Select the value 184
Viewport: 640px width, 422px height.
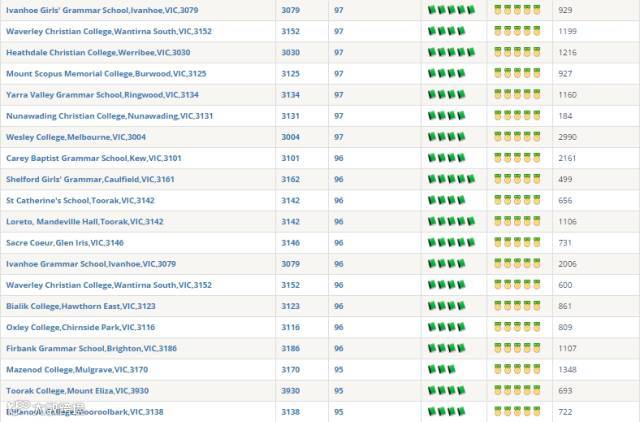pyautogui.click(x=565, y=116)
